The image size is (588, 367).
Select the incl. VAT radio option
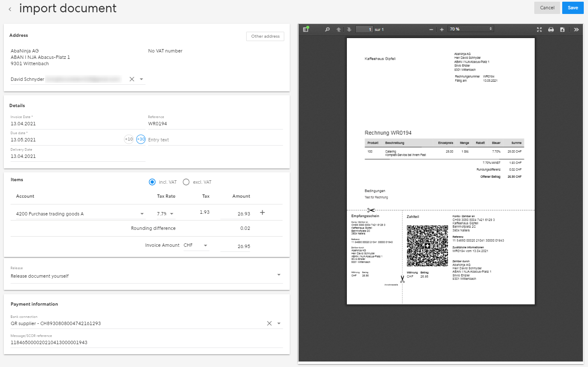click(152, 182)
